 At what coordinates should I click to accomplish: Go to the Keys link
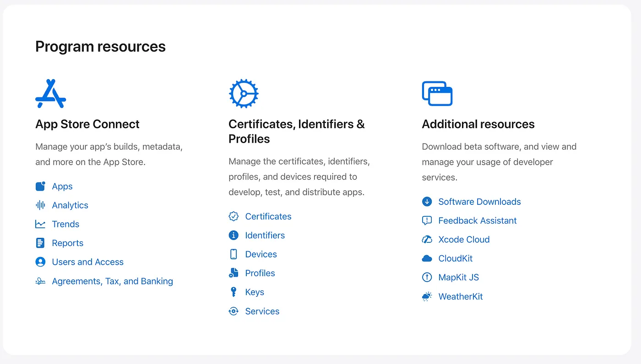coord(255,292)
